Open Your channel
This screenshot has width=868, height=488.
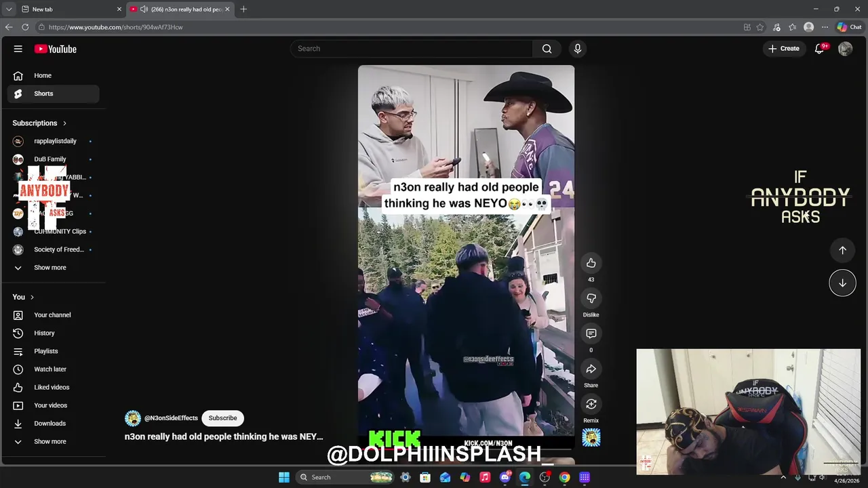pyautogui.click(x=53, y=315)
